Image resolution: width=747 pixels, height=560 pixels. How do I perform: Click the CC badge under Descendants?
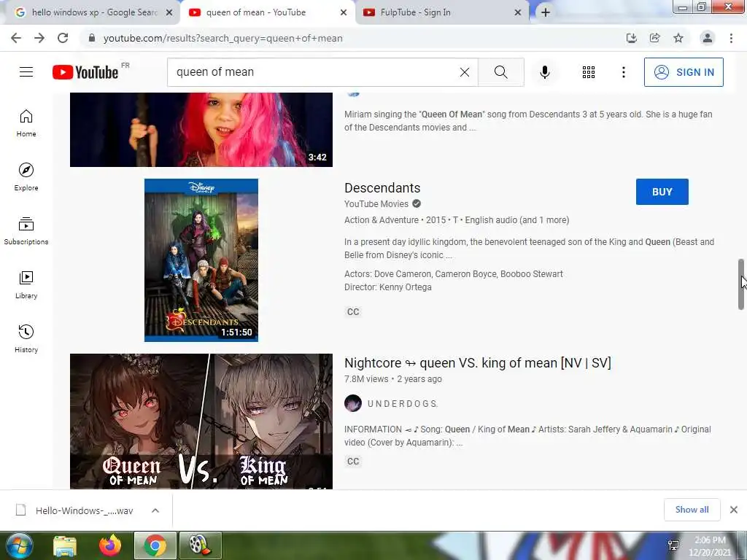click(x=353, y=312)
